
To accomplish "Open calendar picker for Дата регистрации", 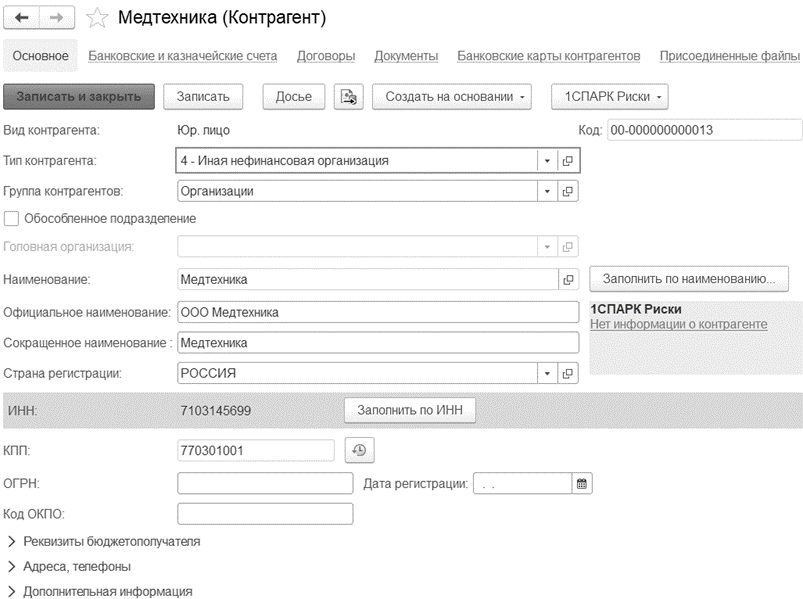I will click(582, 483).
